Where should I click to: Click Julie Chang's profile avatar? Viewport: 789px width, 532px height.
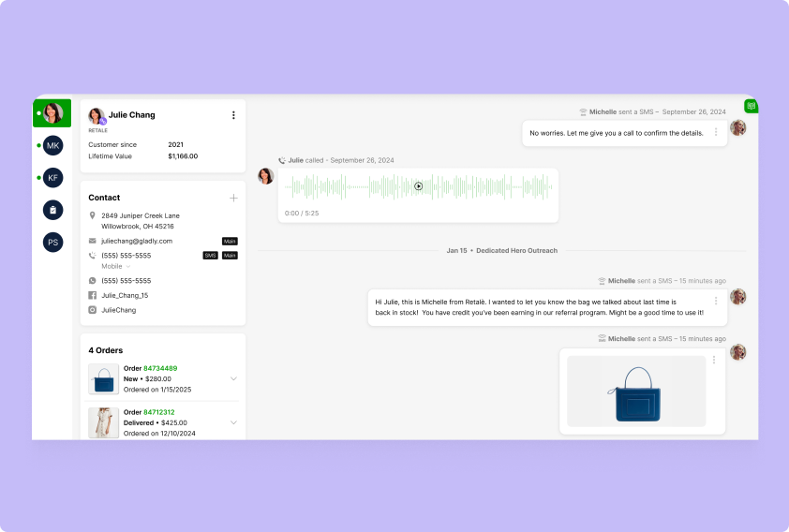click(97, 116)
